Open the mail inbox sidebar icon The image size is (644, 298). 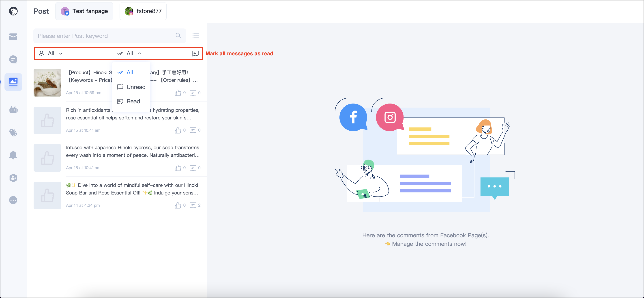point(13,37)
